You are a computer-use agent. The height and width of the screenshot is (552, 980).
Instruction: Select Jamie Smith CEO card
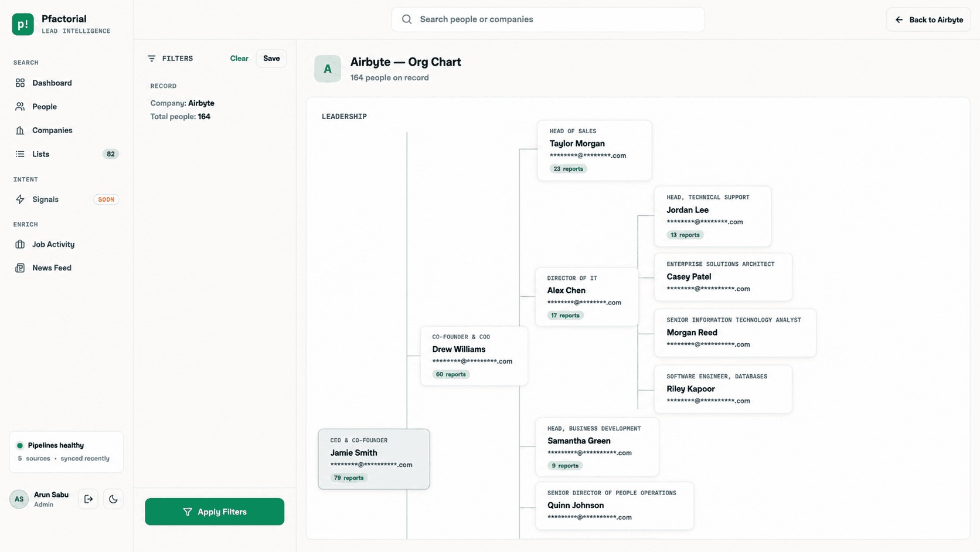tap(374, 459)
